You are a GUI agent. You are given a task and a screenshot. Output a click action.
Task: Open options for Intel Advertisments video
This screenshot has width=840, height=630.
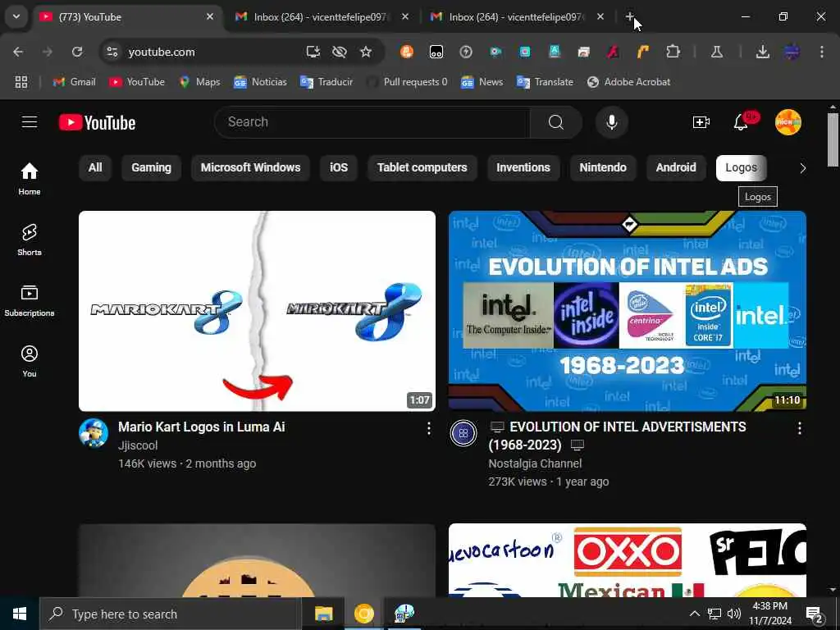pyautogui.click(x=799, y=428)
